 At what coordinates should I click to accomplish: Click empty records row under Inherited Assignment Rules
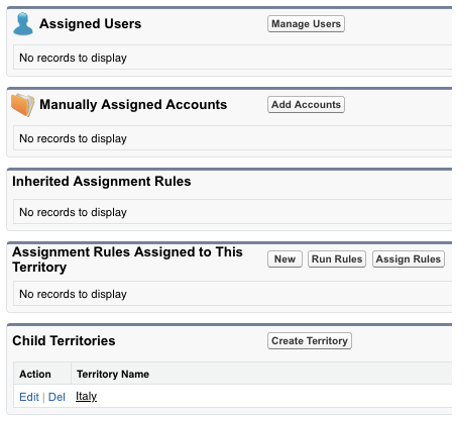pyautogui.click(x=232, y=212)
